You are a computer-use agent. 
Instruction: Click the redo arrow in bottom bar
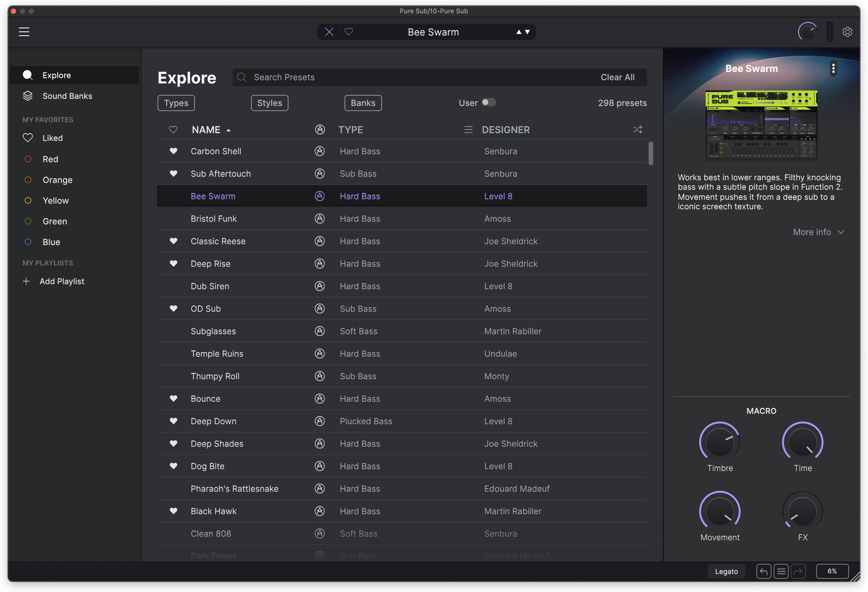798,571
